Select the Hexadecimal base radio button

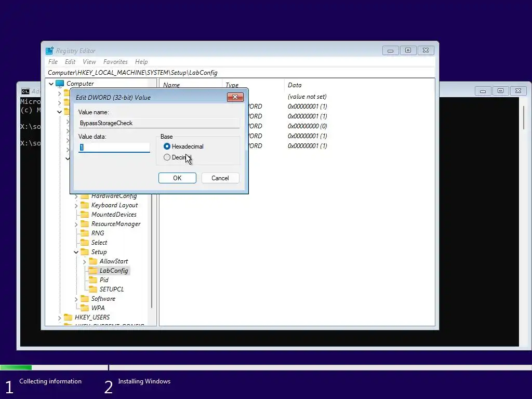pos(167,147)
